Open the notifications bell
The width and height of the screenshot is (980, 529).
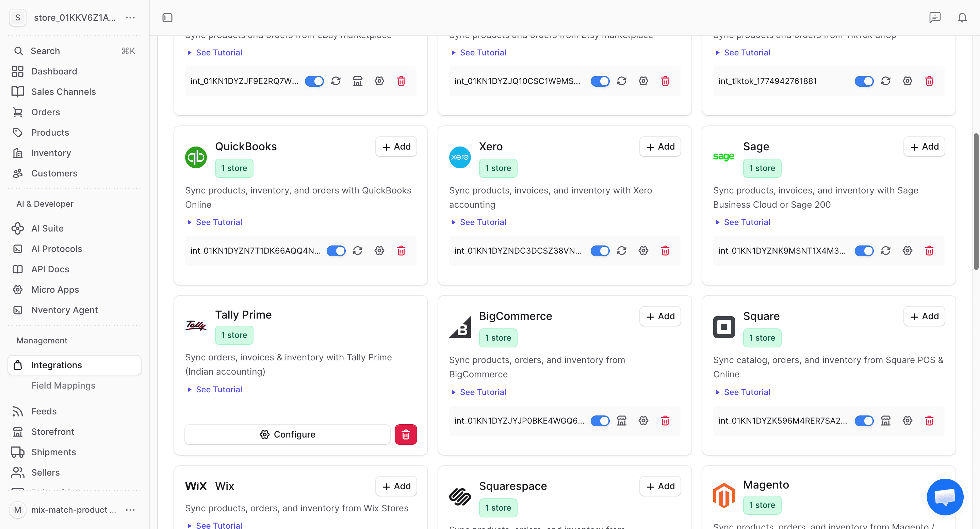coord(962,17)
